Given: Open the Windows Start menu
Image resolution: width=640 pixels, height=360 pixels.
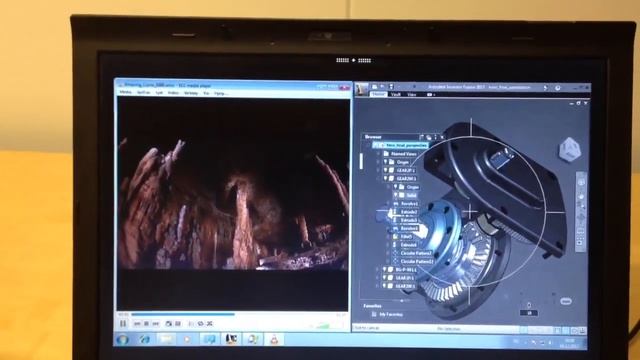Looking at the screenshot, I should coord(122,339).
